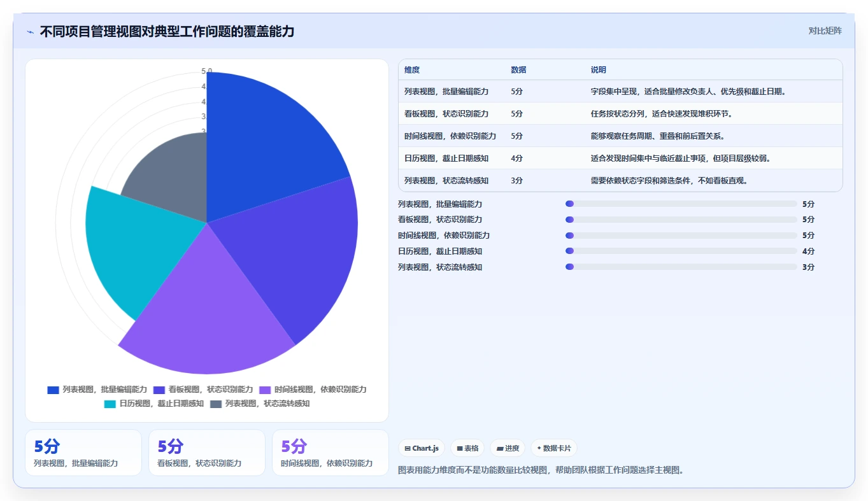Click the 维度 column header

coord(412,70)
